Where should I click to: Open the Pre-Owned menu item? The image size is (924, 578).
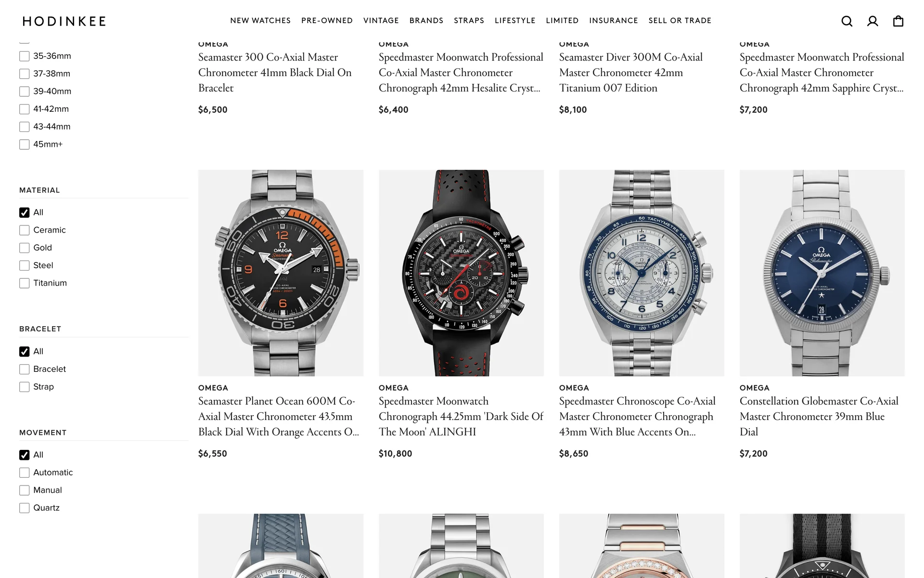327,21
